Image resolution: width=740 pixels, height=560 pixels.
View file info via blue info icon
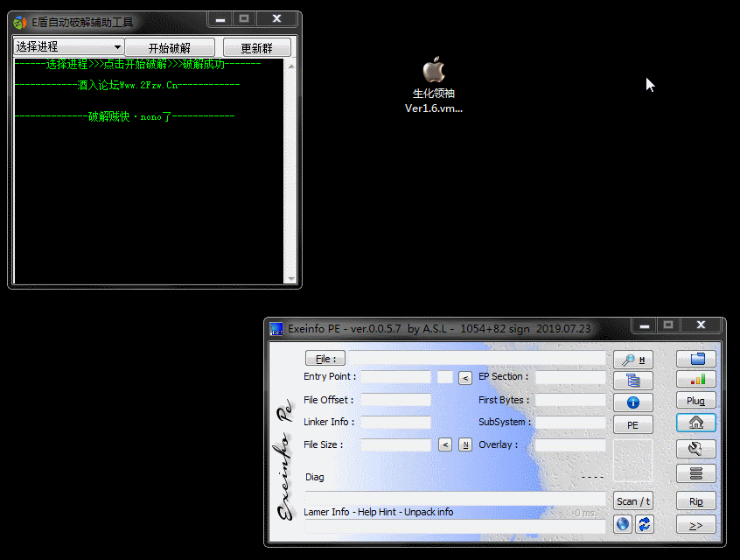click(x=632, y=402)
